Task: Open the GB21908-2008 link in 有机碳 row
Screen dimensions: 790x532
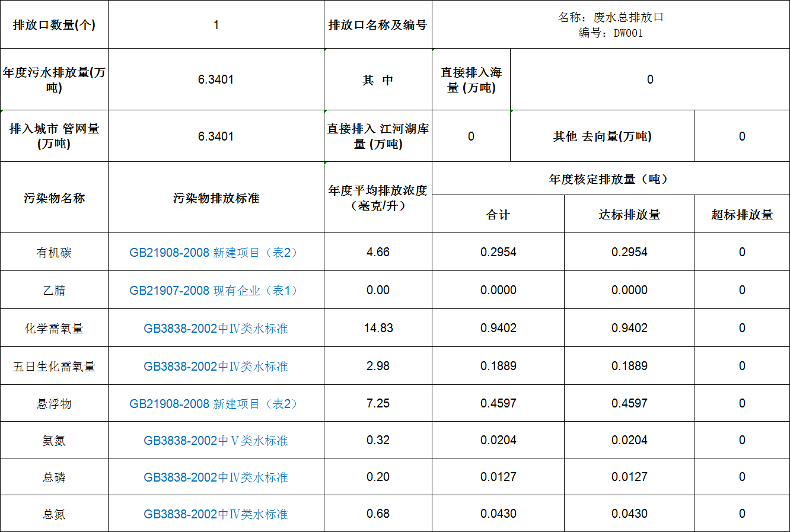Action: [215, 253]
